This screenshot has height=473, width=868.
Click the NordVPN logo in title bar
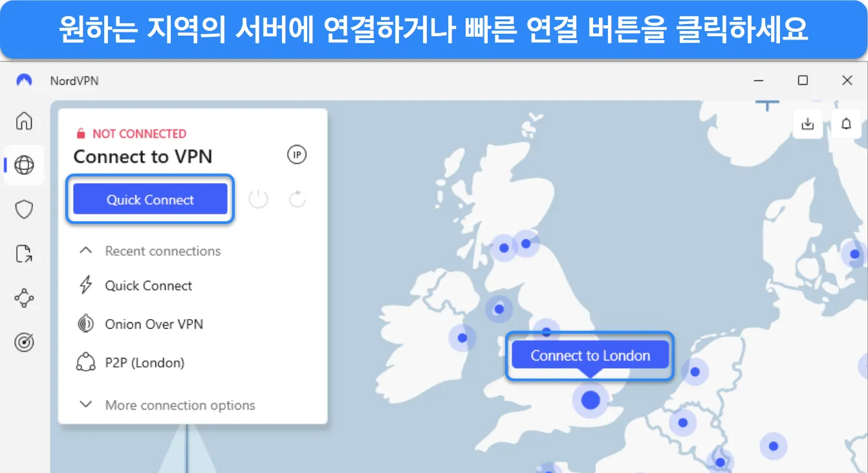24,80
